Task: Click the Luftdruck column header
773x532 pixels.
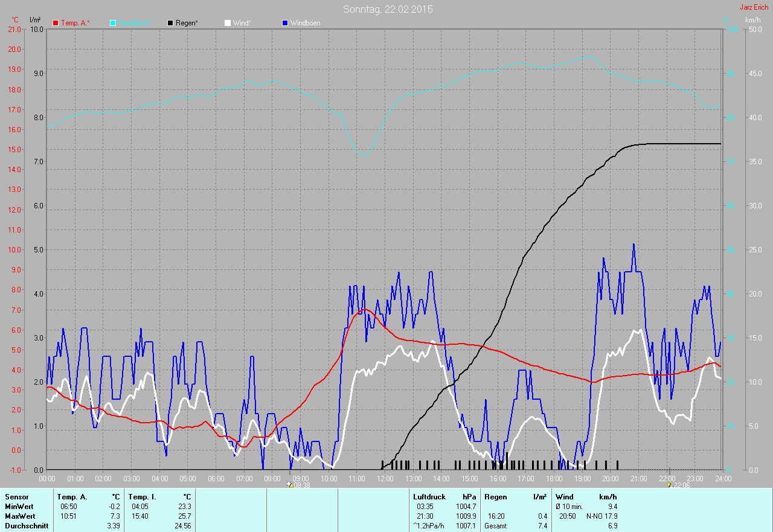Action: pos(429,497)
